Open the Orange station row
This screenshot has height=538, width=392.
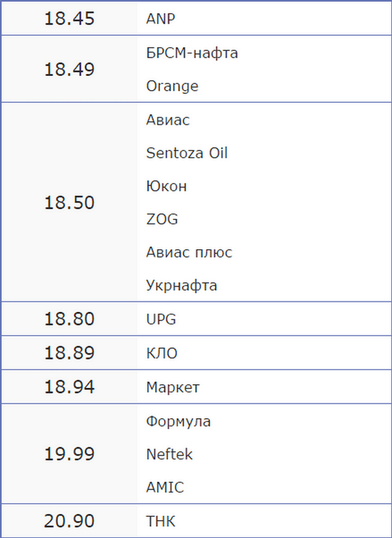click(x=172, y=86)
